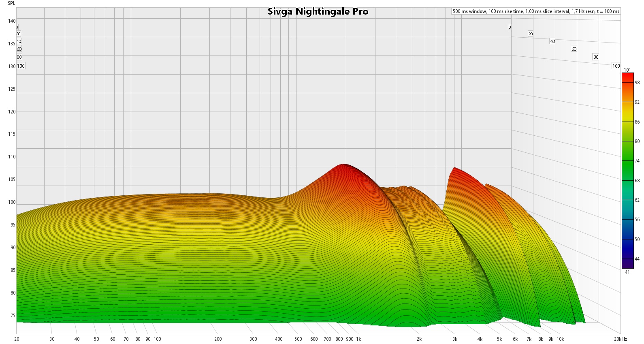
Task: Click the 105 label on SPL axis
Action: pyautogui.click(x=12, y=179)
